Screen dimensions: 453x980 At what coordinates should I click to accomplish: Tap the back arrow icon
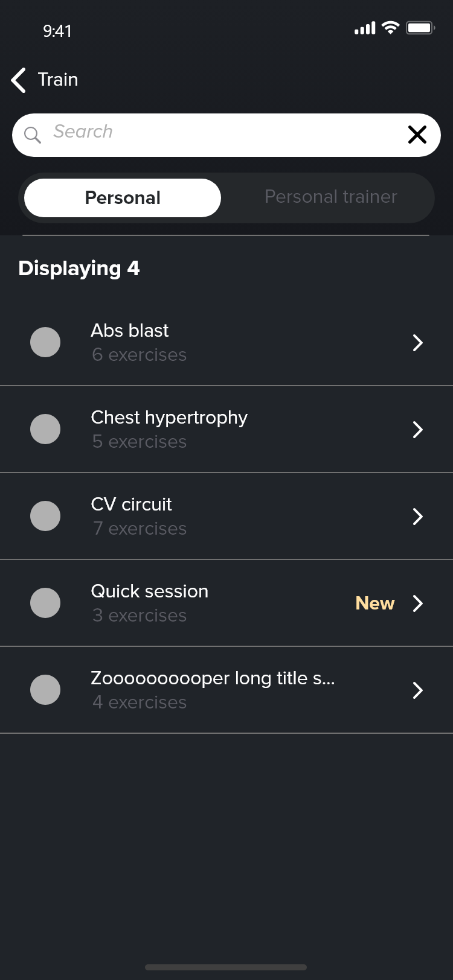tap(19, 80)
